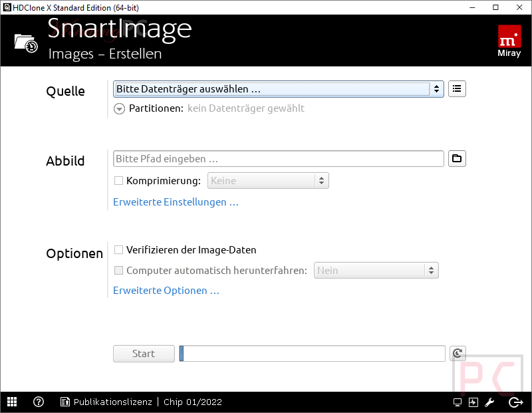
Task: Click the Publikationslizenz label
Action: tap(113, 402)
